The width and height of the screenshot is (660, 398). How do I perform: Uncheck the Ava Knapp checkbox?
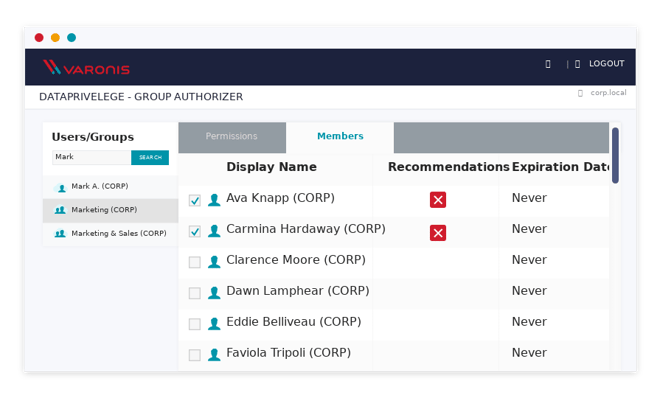pyautogui.click(x=194, y=200)
